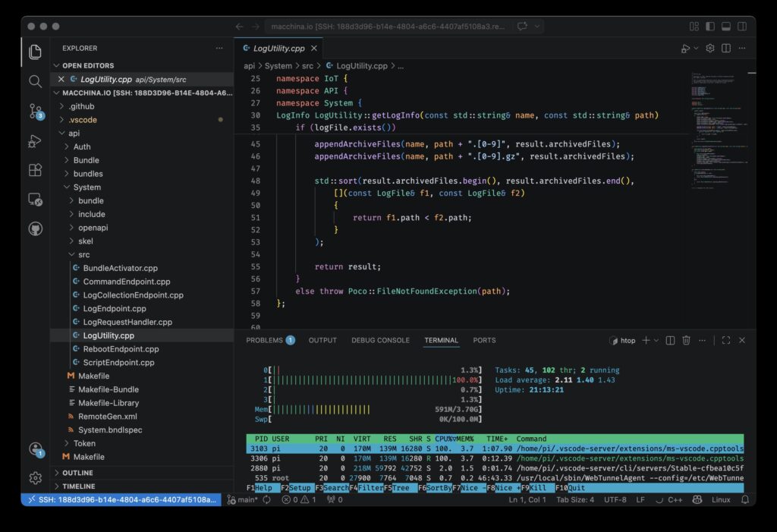Screen dimensions: 777x532
Task: Open the GitHub panel icon in sidebar
Action: tap(35, 229)
